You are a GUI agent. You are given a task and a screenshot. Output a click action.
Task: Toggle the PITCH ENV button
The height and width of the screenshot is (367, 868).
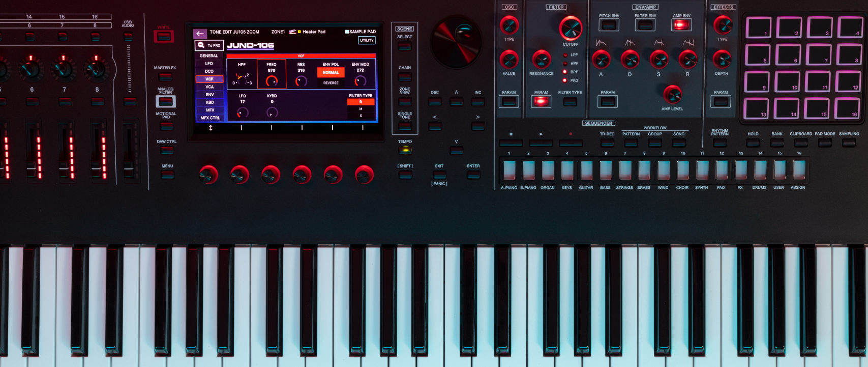point(609,24)
